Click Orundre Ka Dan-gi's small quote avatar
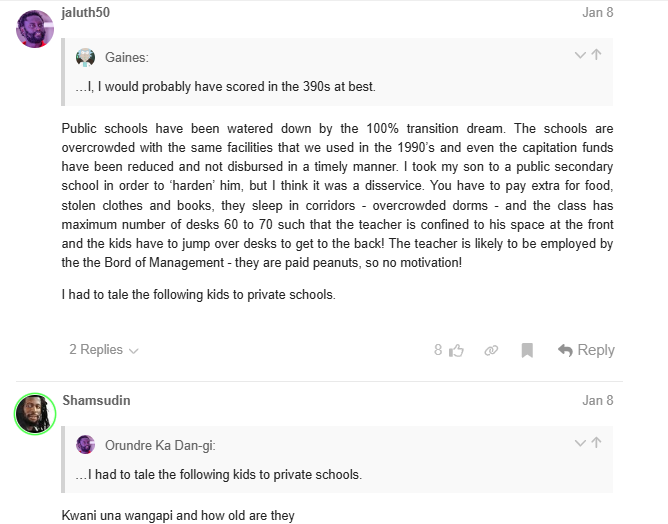The width and height of the screenshot is (668, 524). click(x=86, y=445)
